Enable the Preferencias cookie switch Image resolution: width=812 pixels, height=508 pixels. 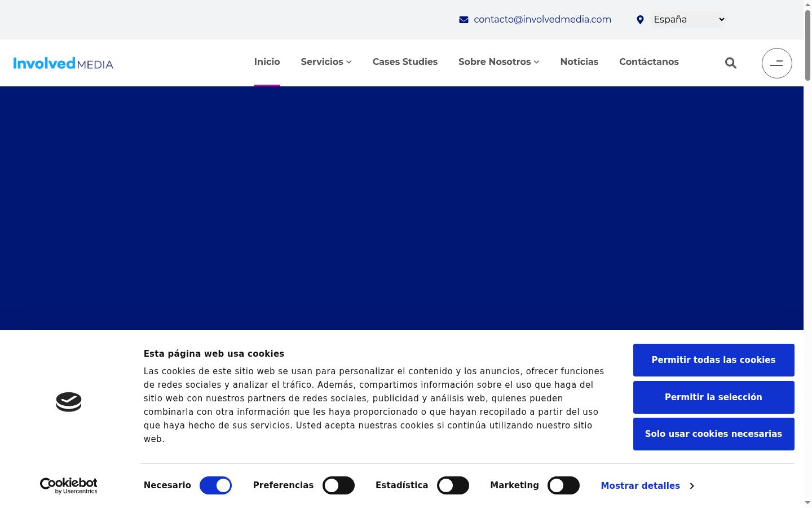[x=338, y=485]
